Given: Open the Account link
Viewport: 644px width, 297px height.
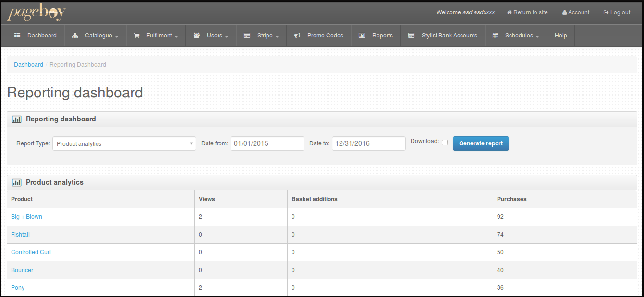Looking at the screenshot, I should coord(576,12).
